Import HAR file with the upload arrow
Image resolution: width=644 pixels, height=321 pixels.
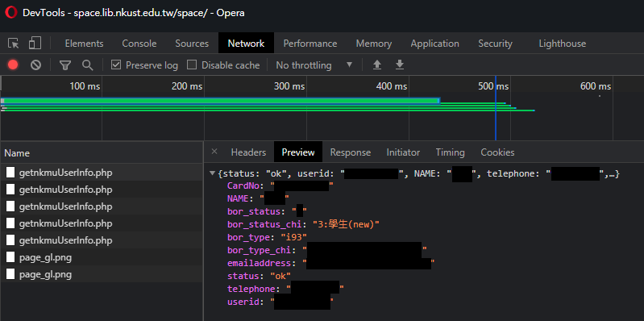pos(377,65)
